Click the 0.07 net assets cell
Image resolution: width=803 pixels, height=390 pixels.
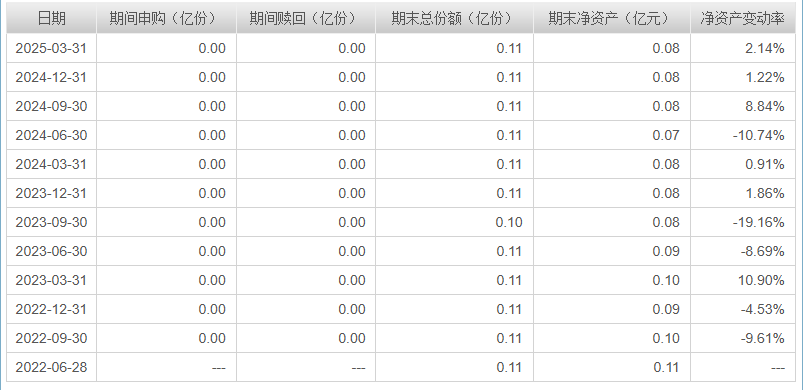click(612, 135)
